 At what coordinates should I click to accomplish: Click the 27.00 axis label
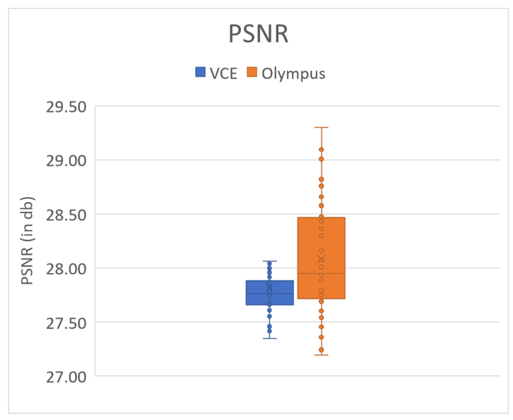(66, 377)
